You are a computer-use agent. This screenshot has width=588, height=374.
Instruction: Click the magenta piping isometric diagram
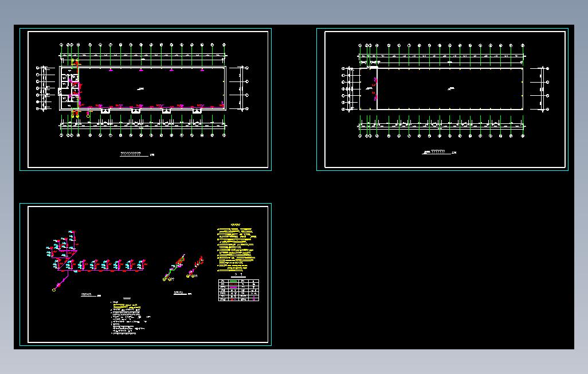coord(97,260)
